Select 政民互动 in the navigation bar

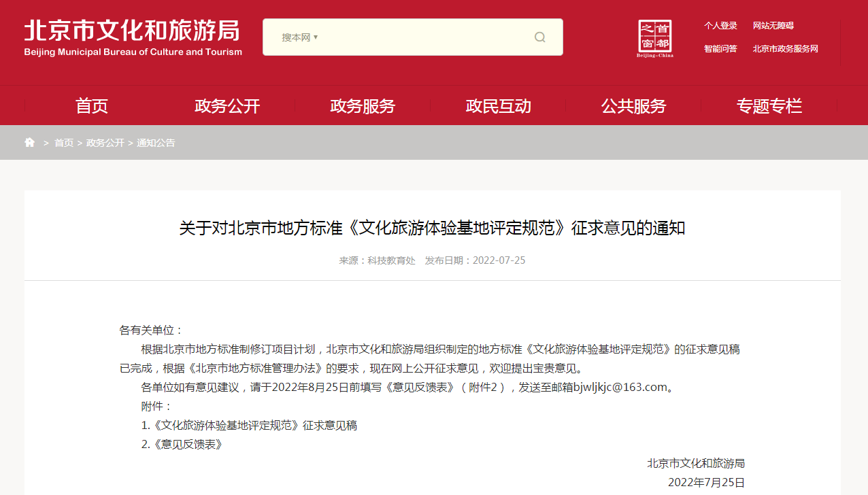(498, 106)
